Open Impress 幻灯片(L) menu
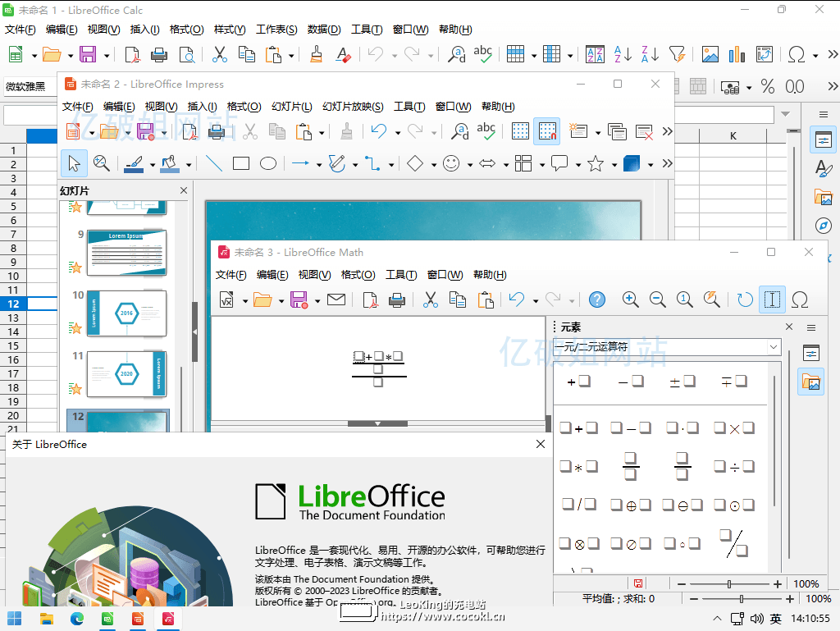Viewport: 840px width, 631px height. (x=292, y=107)
